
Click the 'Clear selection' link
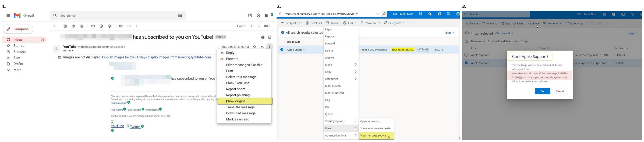pyautogui.click(x=504, y=33)
